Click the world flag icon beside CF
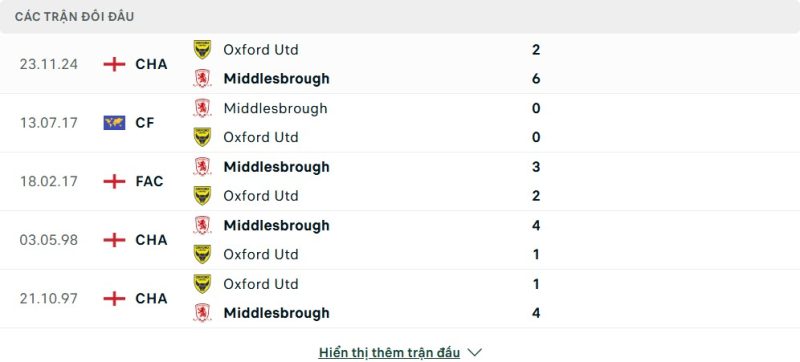The width and height of the screenshot is (800, 362). (114, 123)
